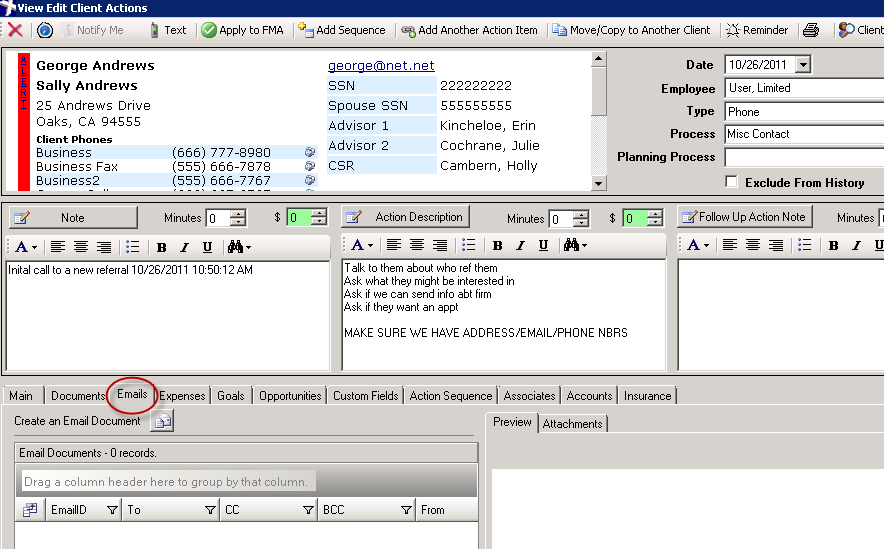Screen dimensions: 884x549
Task: Open EmailID column filter
Action: [112, 510]
